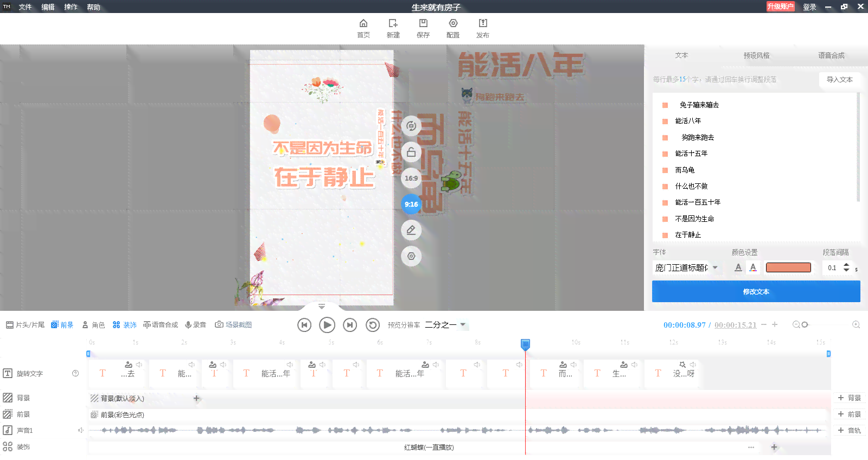
Task: Click the timeline zoom slider handle
Action: point(805,324)
